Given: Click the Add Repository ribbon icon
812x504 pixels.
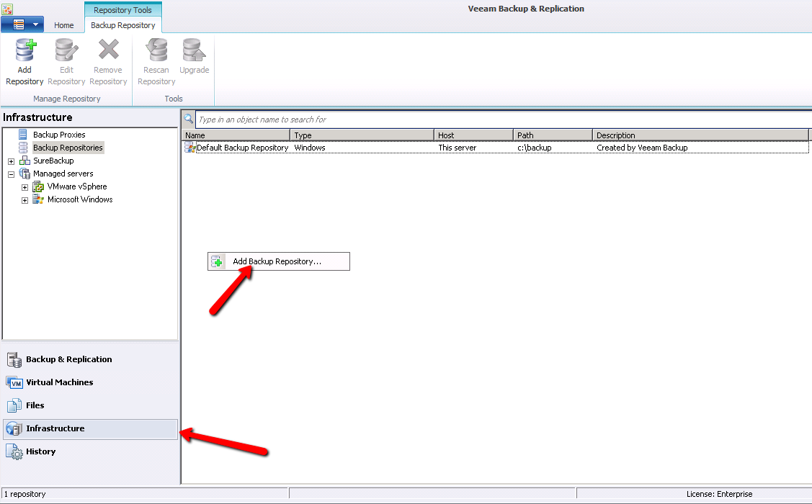Looking at the screenshot, I should point(25,50).
